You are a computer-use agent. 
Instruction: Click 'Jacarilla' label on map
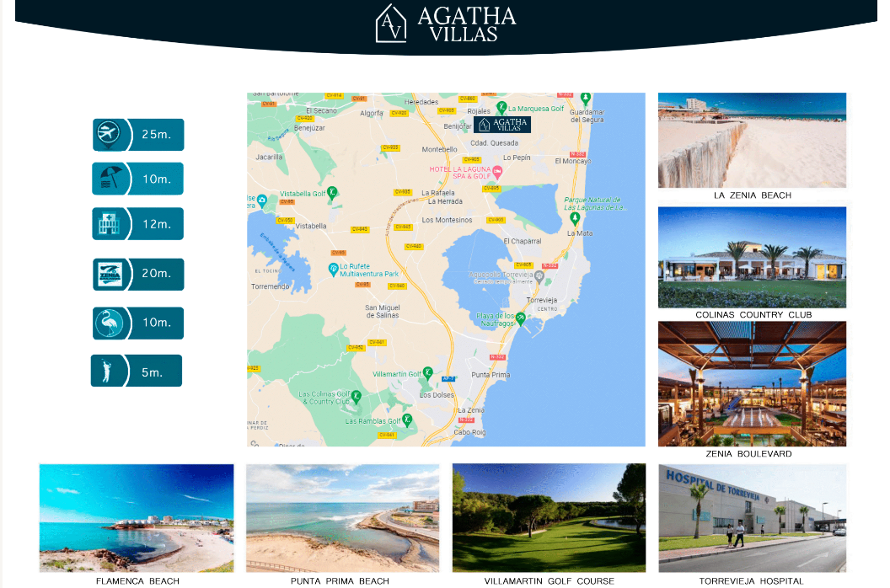pos(269,158)
